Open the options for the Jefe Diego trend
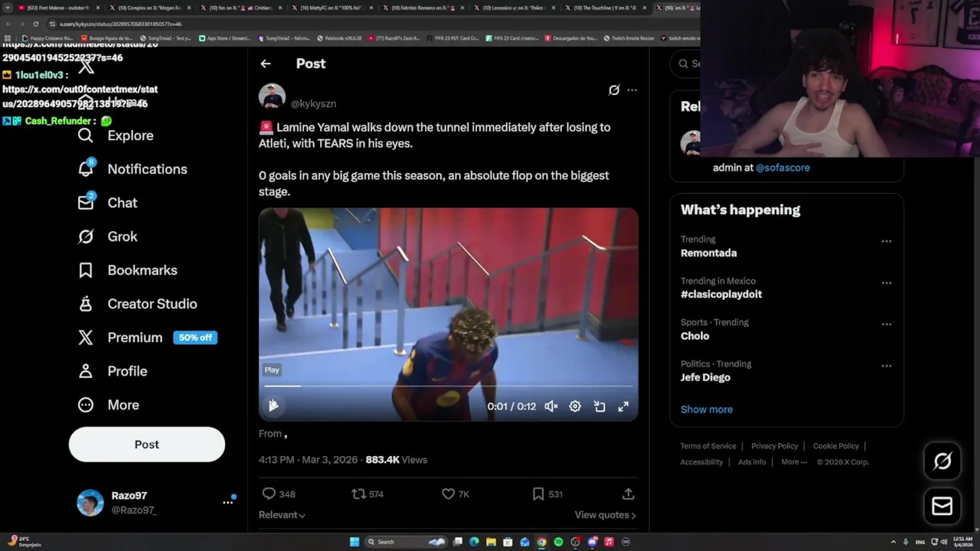 tap(887, 365)
